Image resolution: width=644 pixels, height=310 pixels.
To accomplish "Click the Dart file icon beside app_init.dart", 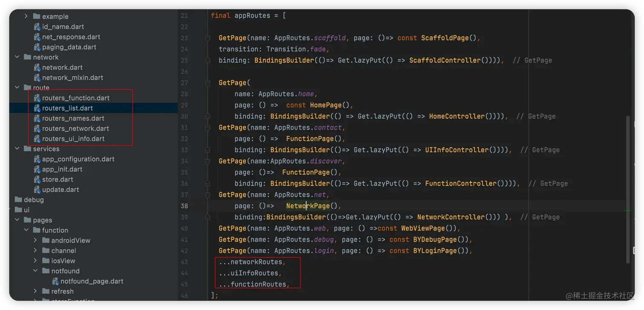I will 37,169.
